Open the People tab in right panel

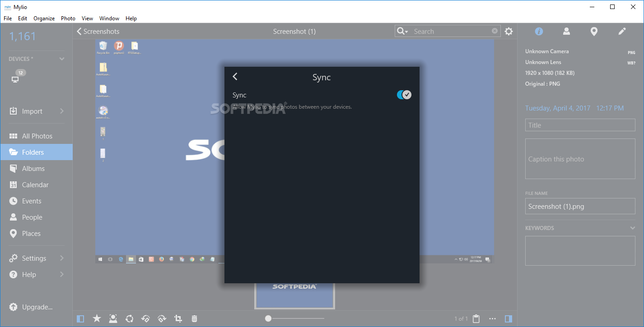click(566, 31)
